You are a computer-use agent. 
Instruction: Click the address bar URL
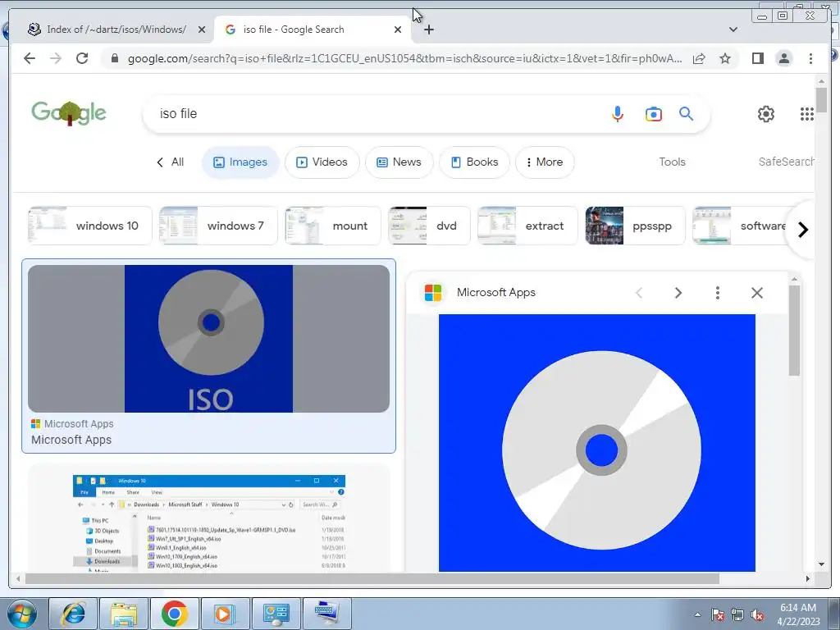(x=404, y=58)
